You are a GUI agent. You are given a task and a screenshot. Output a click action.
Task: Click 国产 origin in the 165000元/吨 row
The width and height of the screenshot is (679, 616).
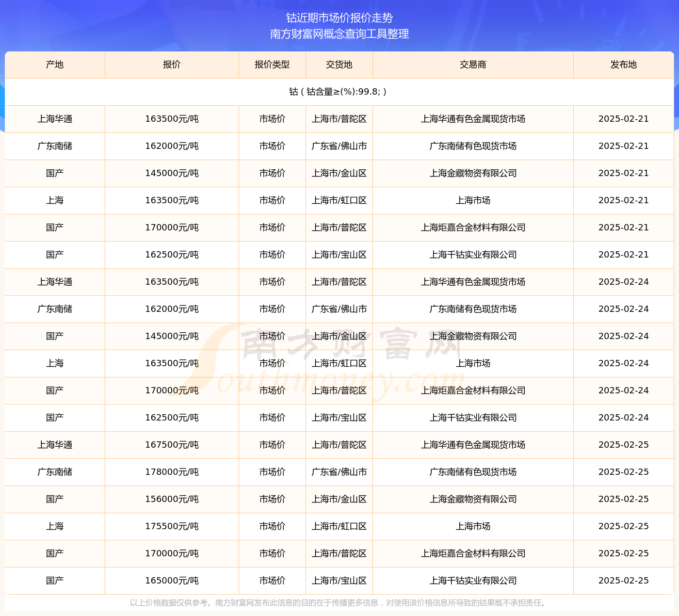point(55,581)
